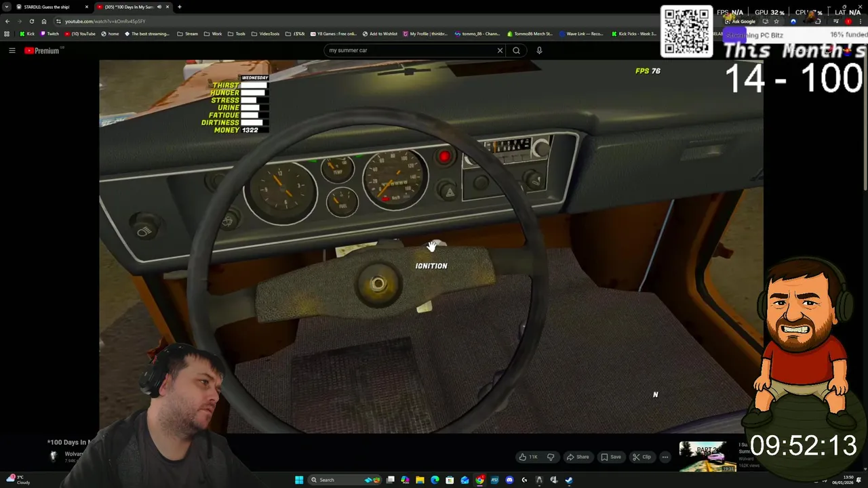
Task: Launch Microsoft Edge from the taskbar
Action: [x=435, y=480]
